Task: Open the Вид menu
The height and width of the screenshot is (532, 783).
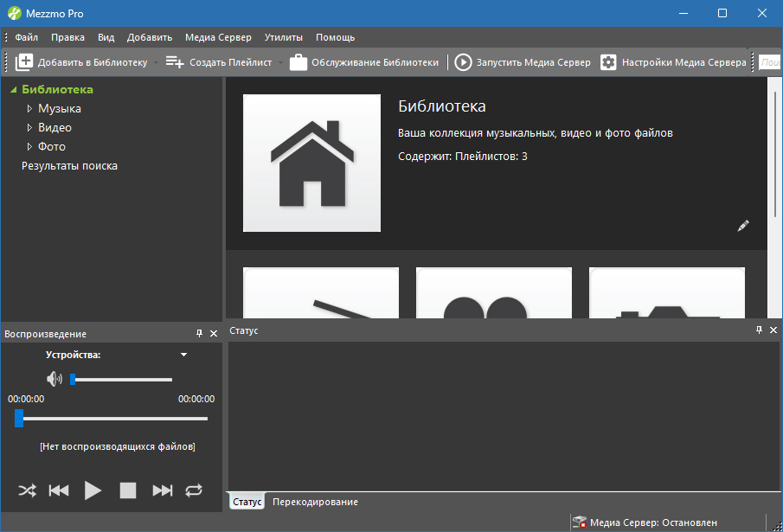Action: pyautogui.click(x=106, y=37)
